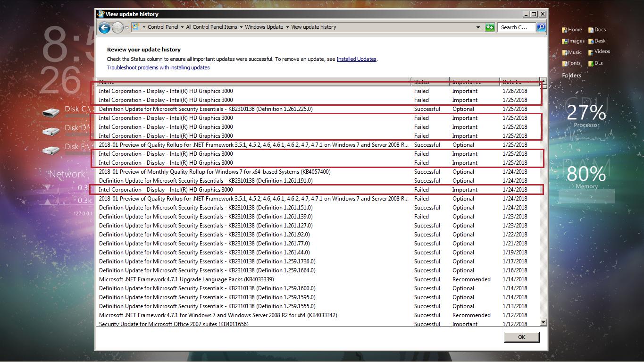Open Images folder shortcut on desktop

[573, 41]
